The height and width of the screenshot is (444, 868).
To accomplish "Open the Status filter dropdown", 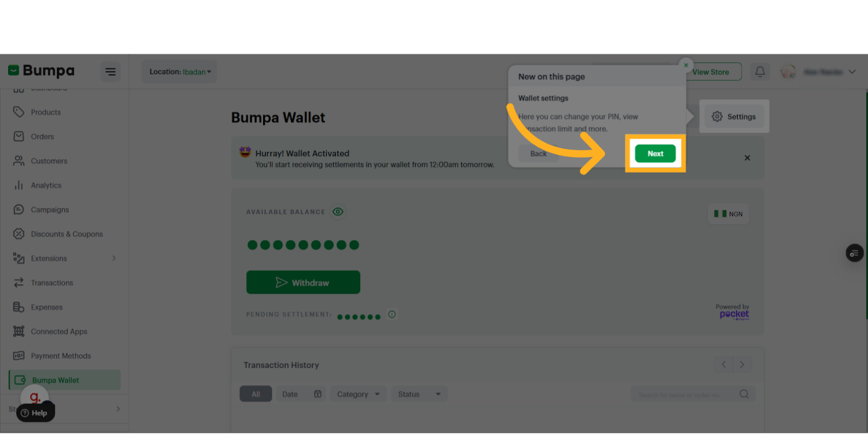I will click(419, 394).
